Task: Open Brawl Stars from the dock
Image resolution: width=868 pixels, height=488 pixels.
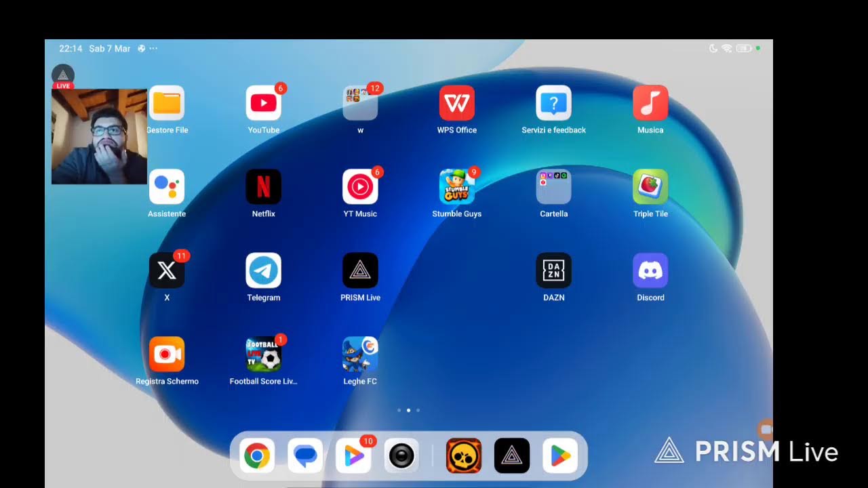Action: tap(464, 455)
